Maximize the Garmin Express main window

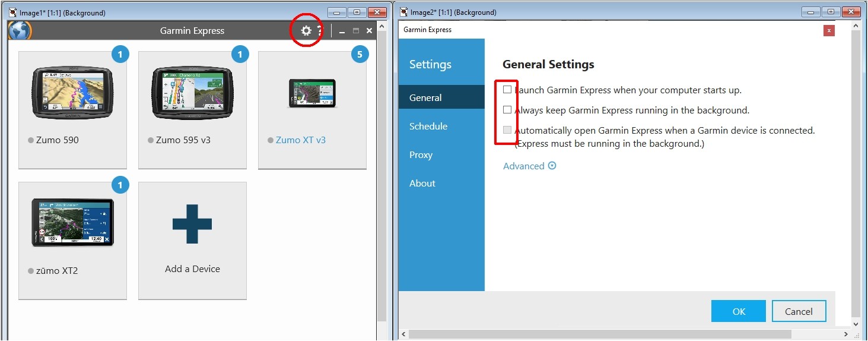point(356,31)
